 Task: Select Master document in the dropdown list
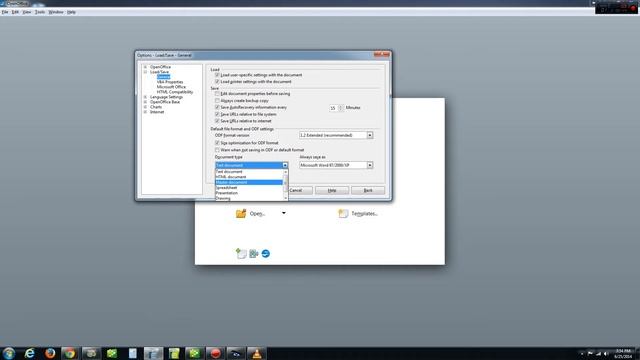coord(249,182)
